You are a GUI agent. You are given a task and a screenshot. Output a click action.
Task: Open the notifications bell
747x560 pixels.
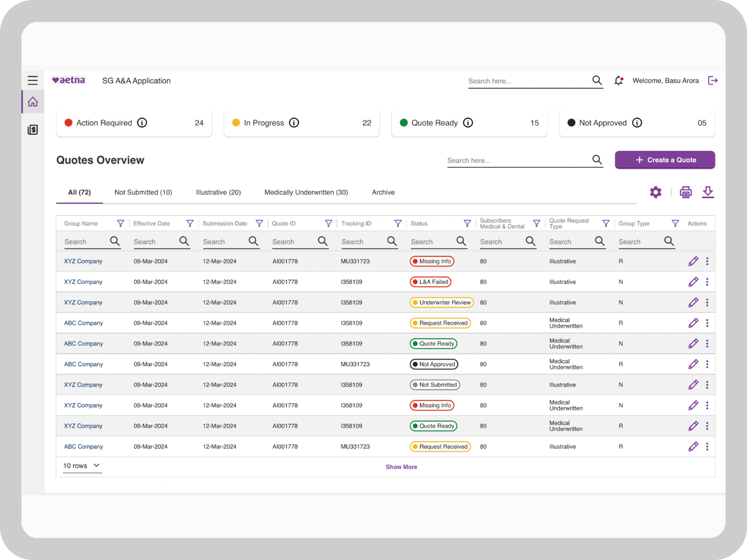(618, 80)
